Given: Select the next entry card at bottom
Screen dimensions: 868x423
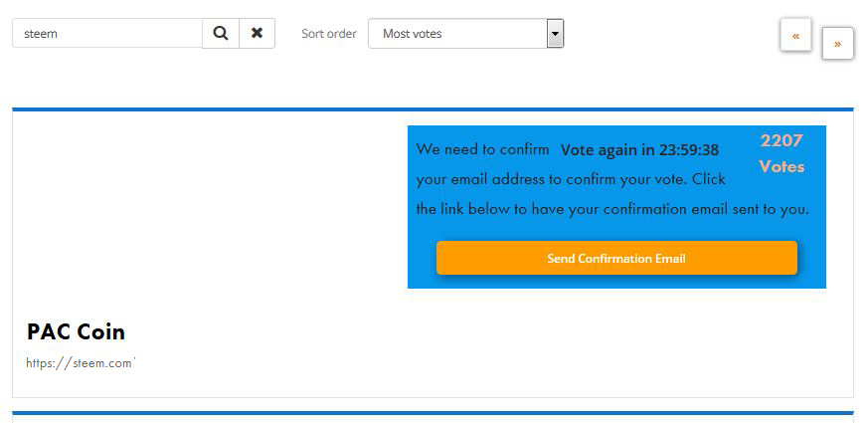Looking at the screenshot, I should pyautogui.click(x=433, y=417).
